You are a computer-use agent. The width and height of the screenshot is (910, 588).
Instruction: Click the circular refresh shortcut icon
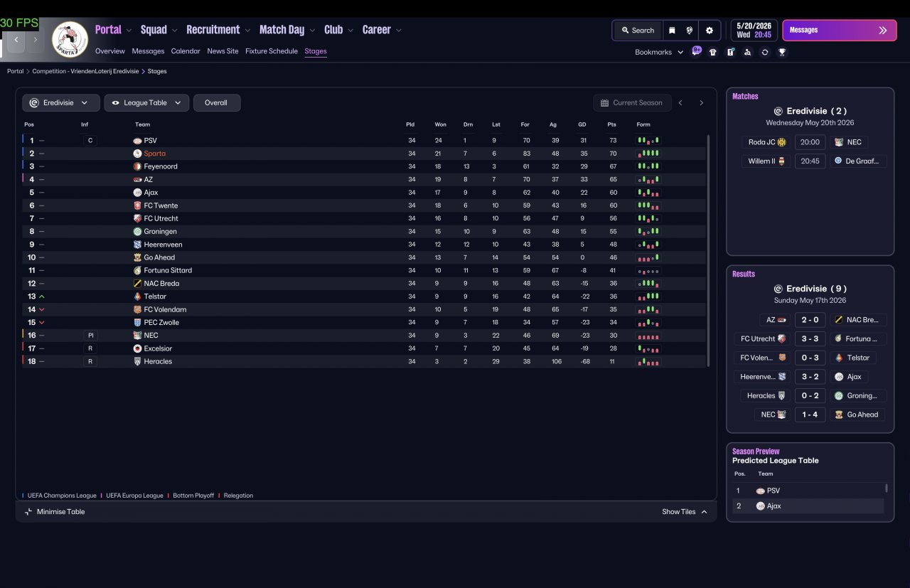pos(765,52)
